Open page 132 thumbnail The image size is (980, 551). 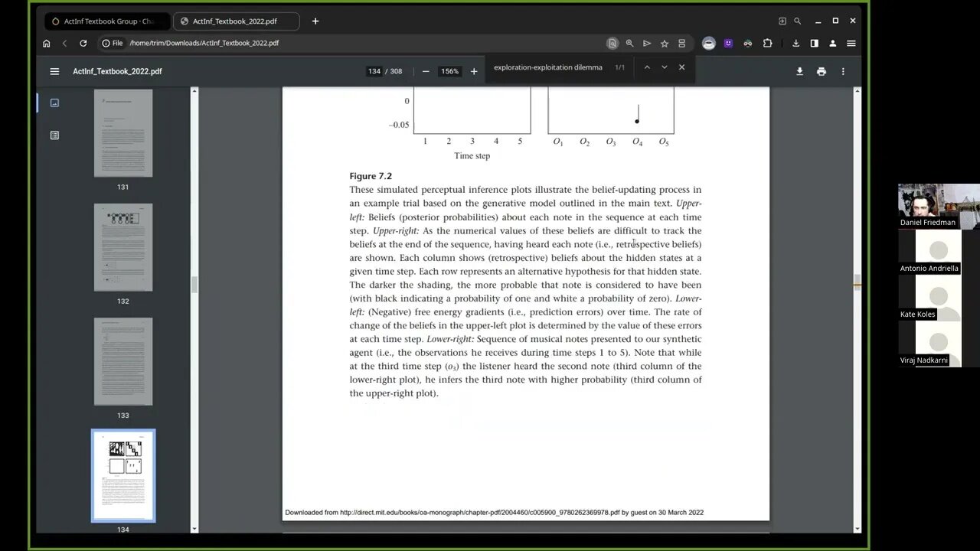click(x=123, y=247)
